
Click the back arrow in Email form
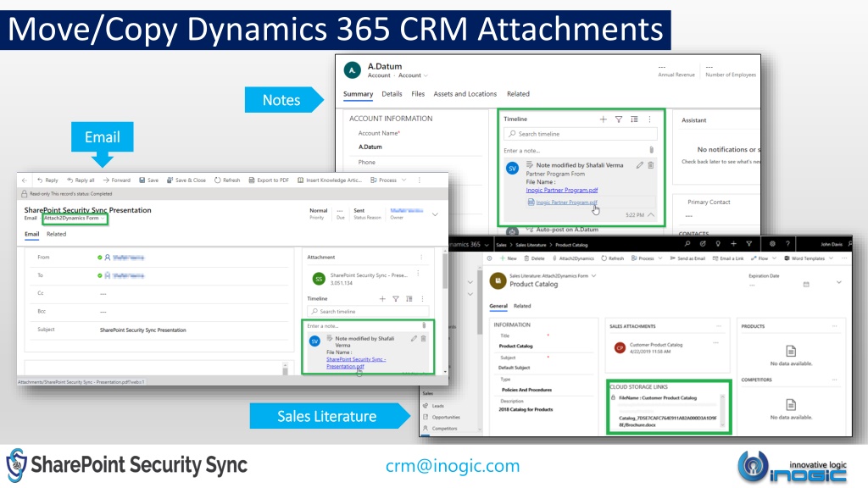(25, 180)
